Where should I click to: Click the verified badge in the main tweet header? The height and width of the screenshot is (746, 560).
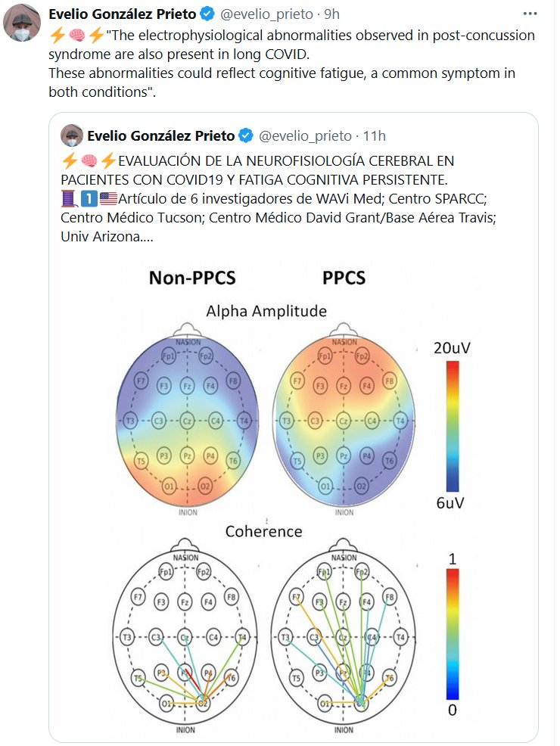[x=204, y=14]
